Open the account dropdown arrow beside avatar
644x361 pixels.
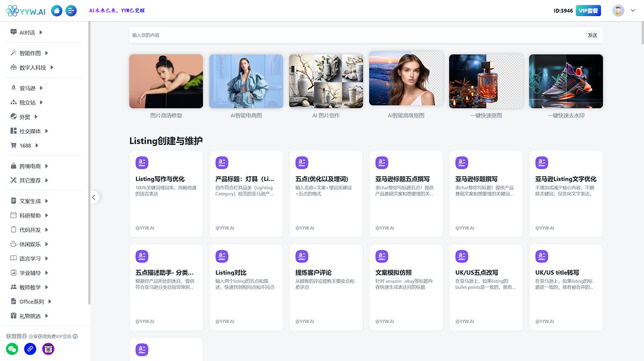633,11
